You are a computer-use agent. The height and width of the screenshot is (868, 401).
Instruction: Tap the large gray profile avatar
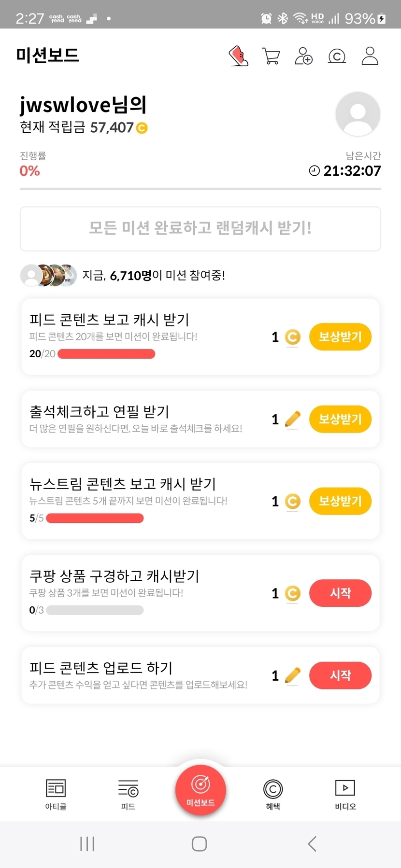tap(358, 114)
